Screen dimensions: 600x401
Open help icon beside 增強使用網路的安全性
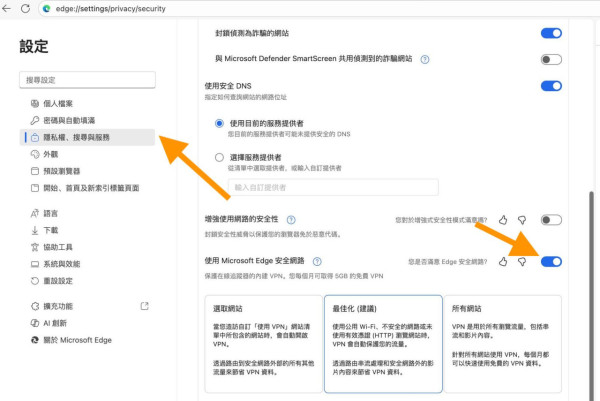pyautogui.click(x=291, y=220)
